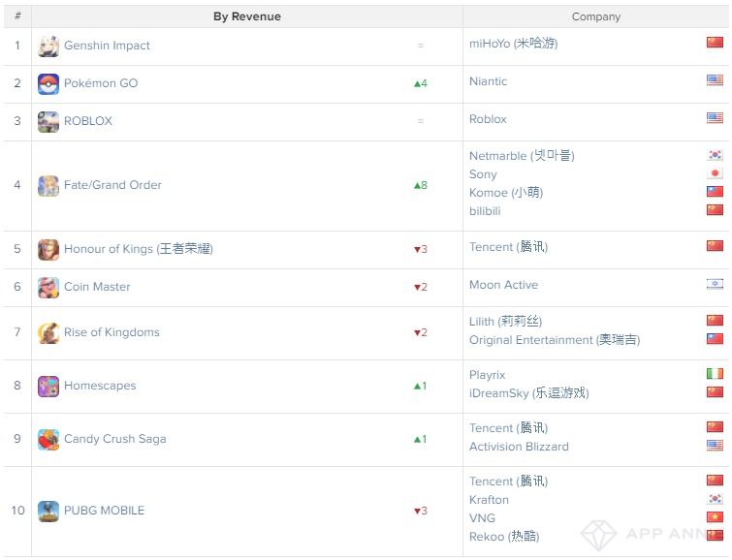Click the Ireland flag next to Playrix
The height and width of the screenshot is (560, 732).
715,374
